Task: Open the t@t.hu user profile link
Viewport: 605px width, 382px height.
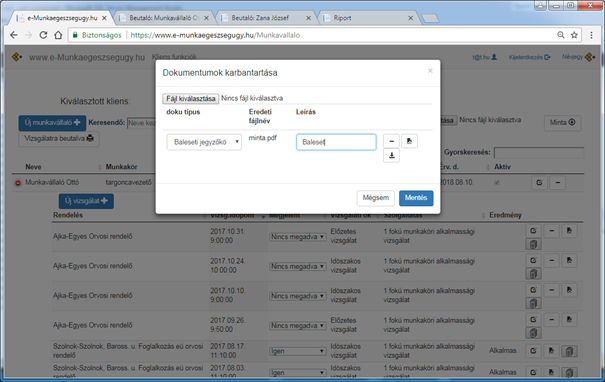Action: click(485, 57)
